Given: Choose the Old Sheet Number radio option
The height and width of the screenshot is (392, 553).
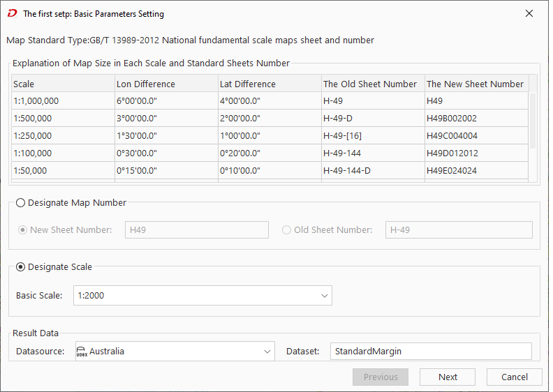Looking at the screenshot, I should point(287,230).
